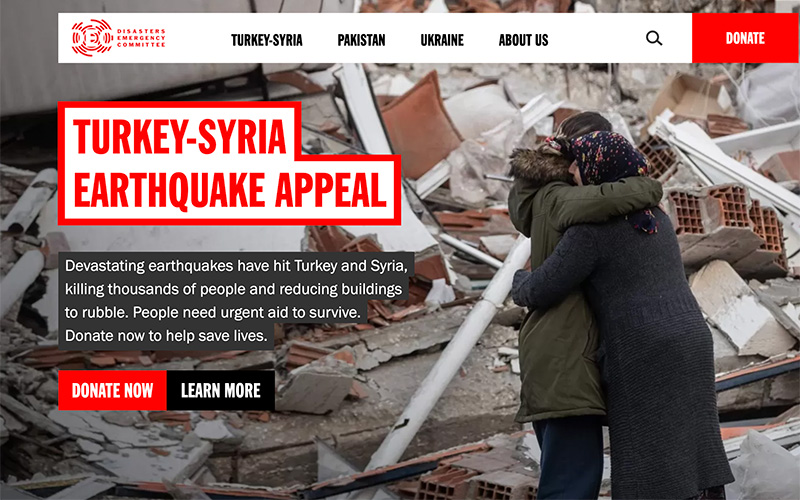Click the red Donate button in header
This screenshot has height=500, width=800.
point(745,38)
